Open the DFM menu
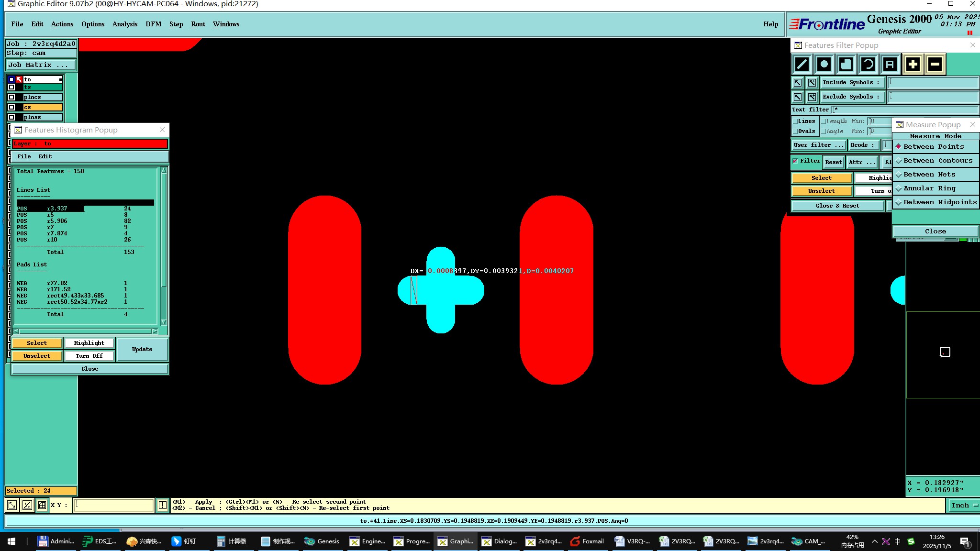The image size is (980, 551). tap(153, 24)
